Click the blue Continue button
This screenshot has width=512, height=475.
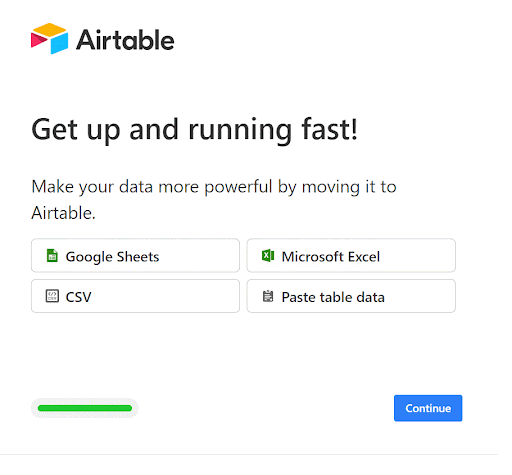click(x=428, y=408)
